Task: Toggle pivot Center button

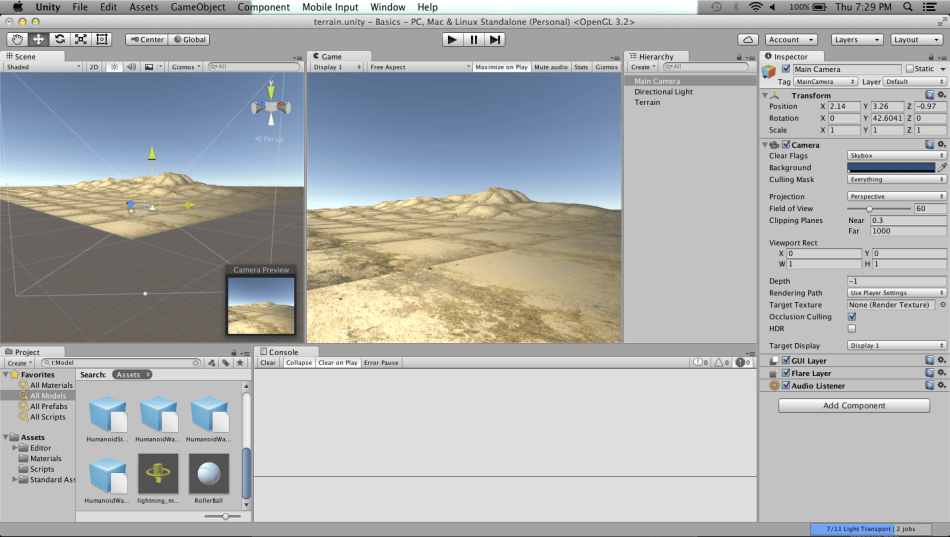Action: (x=147, y=39)
